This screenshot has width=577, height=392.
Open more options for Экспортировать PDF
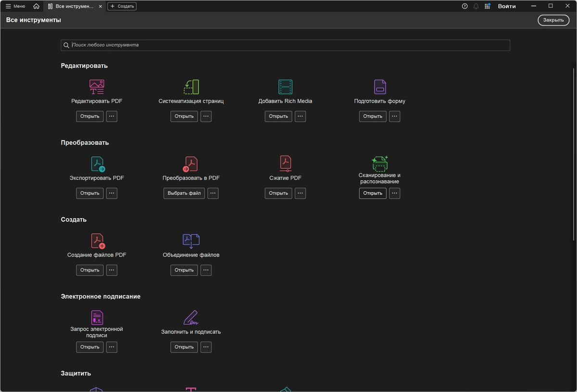(x=112, y=193)
